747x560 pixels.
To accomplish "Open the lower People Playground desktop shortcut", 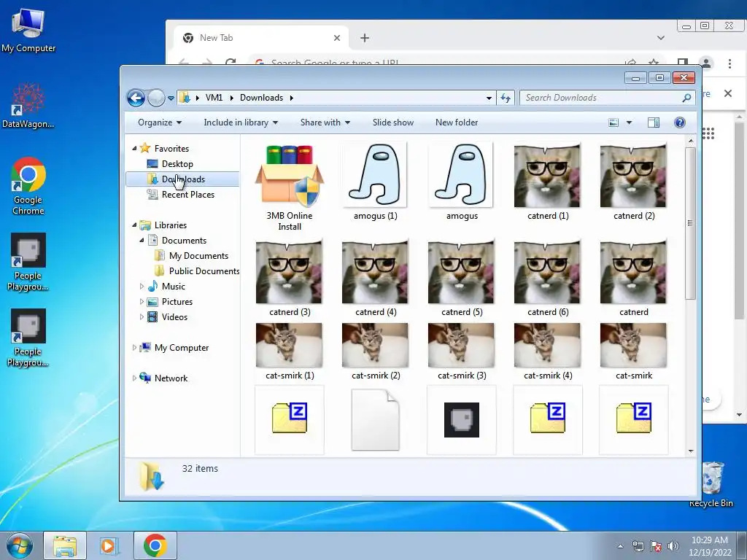I will point(28,338).
